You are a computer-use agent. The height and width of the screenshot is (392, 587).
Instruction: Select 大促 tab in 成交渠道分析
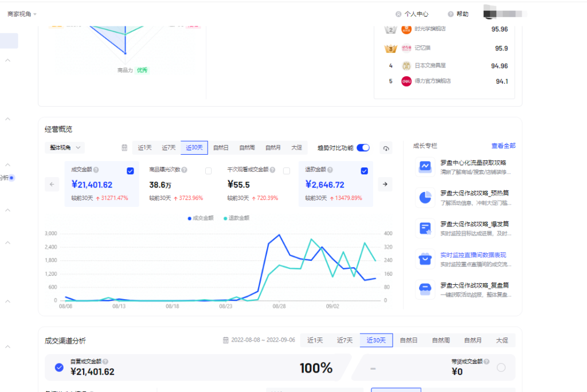502,340
